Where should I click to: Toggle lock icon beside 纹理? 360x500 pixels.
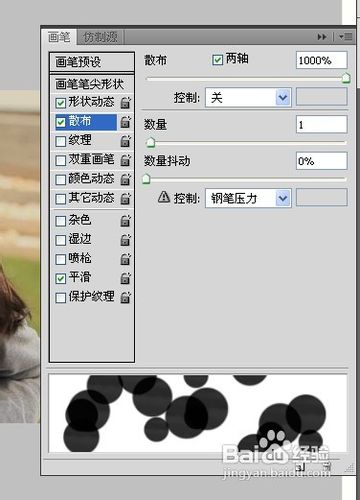125,141
